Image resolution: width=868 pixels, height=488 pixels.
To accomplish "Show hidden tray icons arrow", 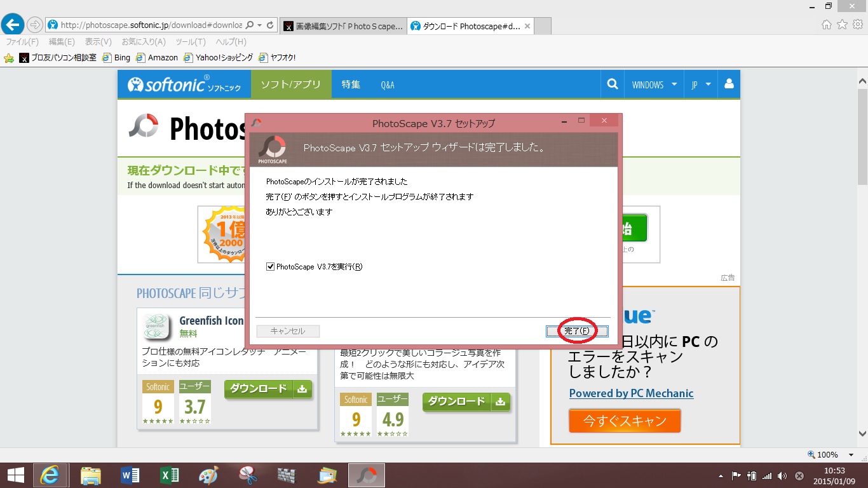I will (721, 475).
